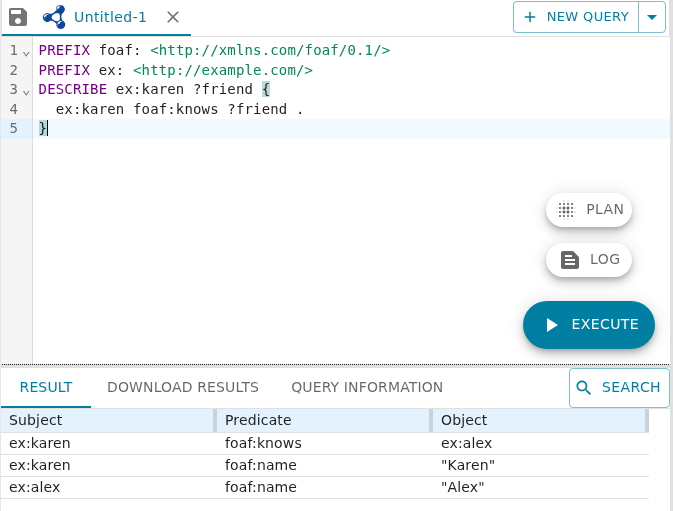
Task: Click the foaf namespace URL on line 1
Action: [270, 50]
